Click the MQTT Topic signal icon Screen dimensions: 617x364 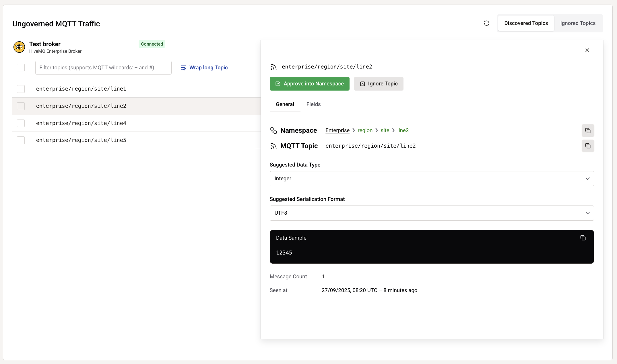[273, 146]
